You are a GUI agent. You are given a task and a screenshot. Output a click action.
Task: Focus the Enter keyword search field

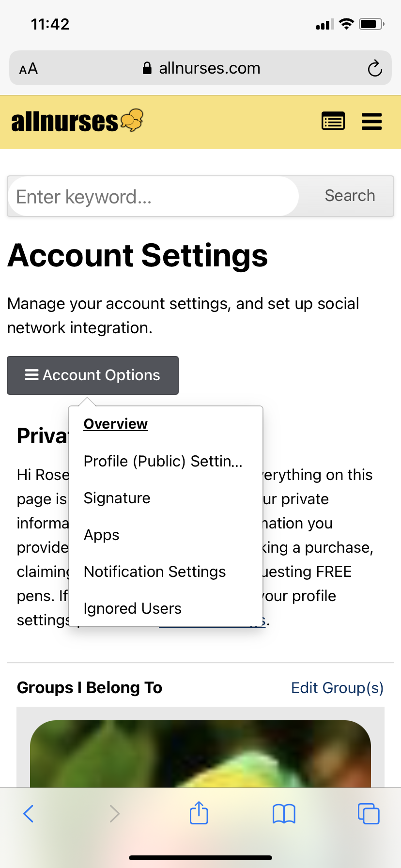coord(153,197)
